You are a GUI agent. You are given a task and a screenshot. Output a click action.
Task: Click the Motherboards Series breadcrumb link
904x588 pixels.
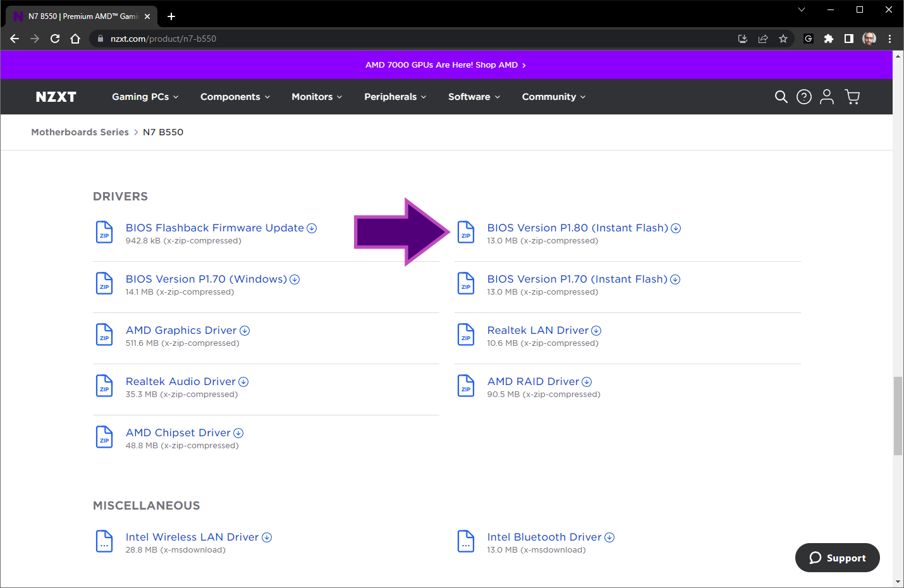pos(80,132)
